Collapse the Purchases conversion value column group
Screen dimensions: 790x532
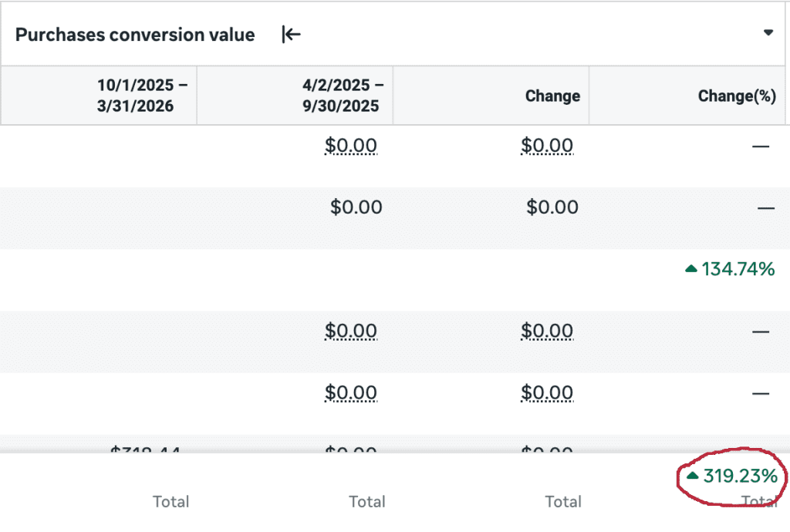[x=291, y=35]
